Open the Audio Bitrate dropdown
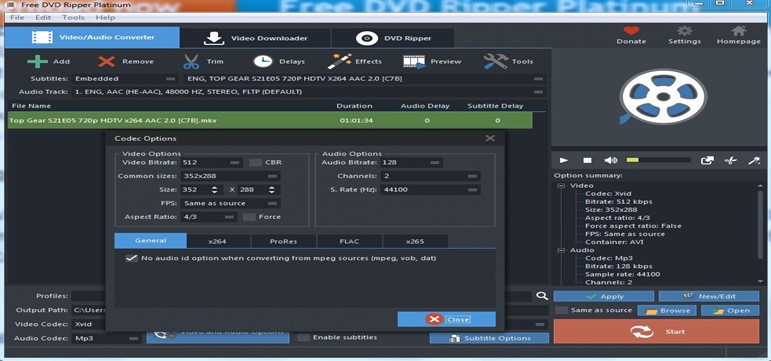This screenshot has height=361, width=771. tap(411, 162)
